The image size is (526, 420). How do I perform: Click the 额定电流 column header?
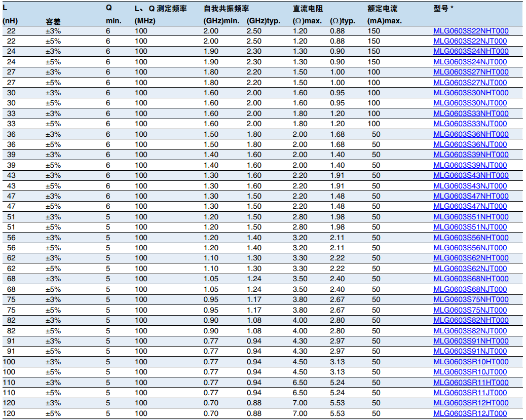tap(383, 9)
